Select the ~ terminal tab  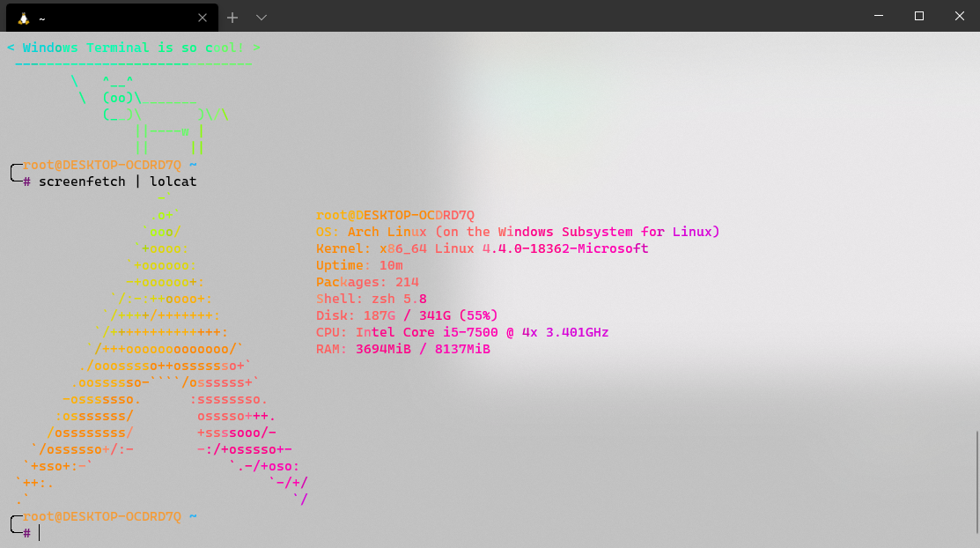coord(112,18)
